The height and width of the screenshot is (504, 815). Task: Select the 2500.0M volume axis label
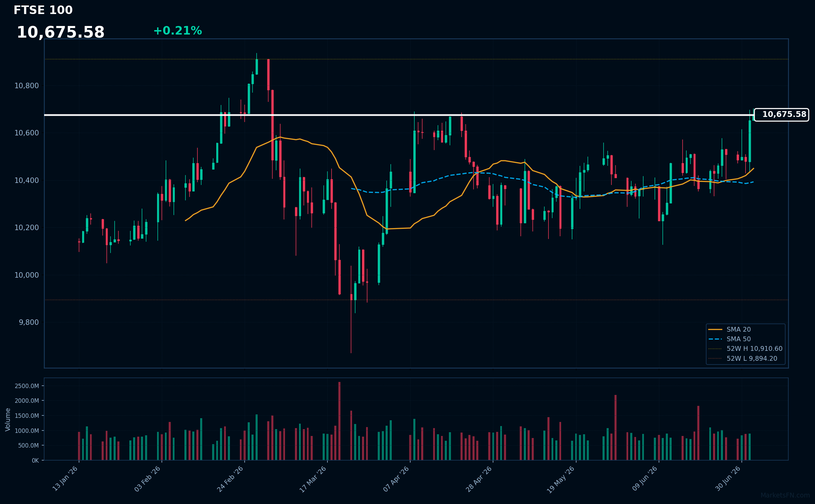point(27,386)
